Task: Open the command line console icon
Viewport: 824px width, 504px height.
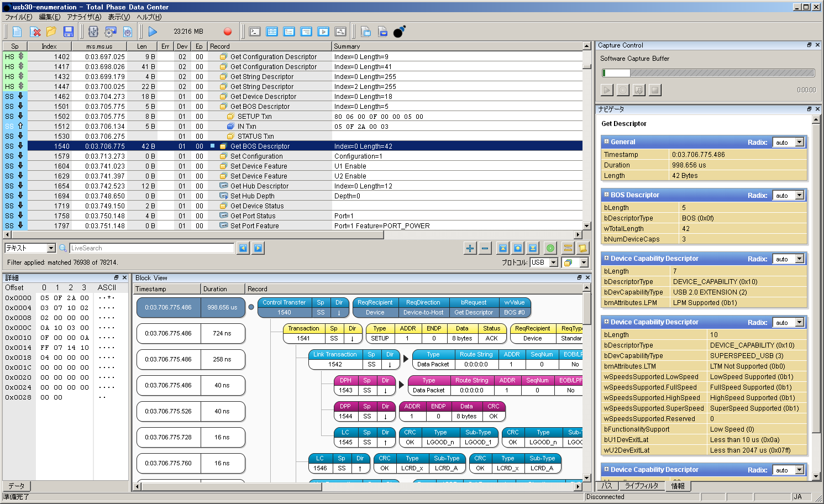Action: point(255,32)
